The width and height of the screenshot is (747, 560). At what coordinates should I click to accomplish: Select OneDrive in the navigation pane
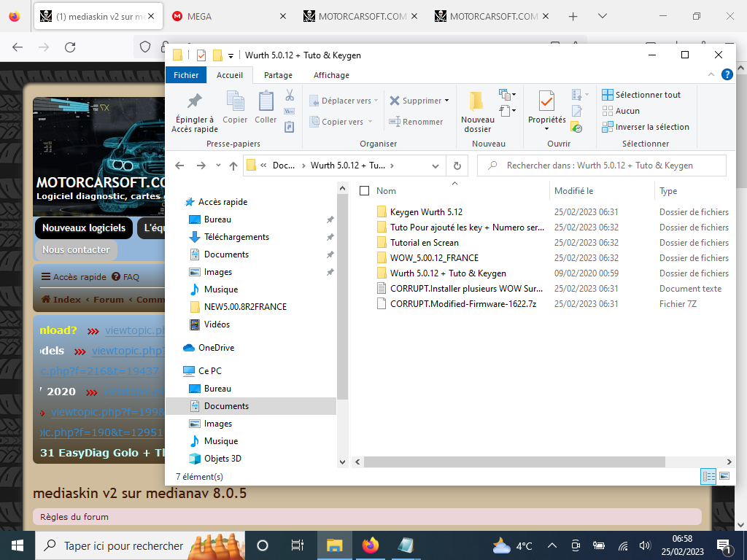pyautogui.click(x=216, y=348)
